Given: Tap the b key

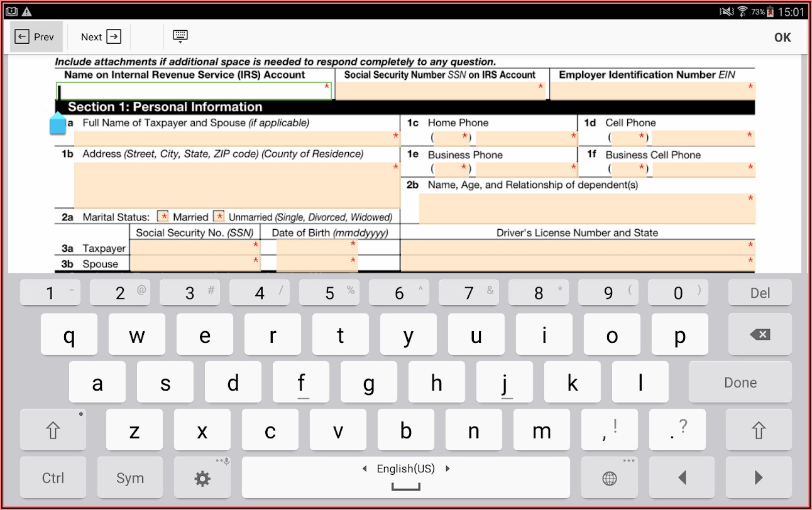Looking at the screenshot, I should [x=406, y=430].
